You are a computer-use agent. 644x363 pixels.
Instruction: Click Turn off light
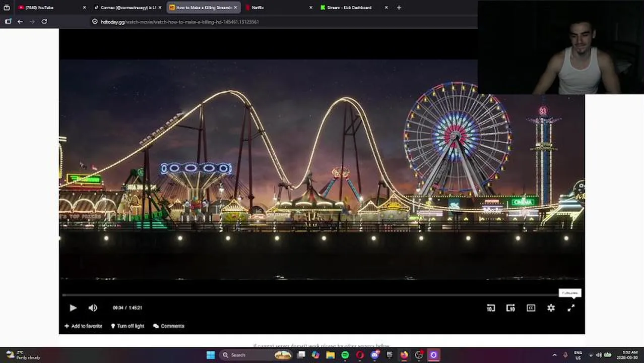[x=127, y=326]
